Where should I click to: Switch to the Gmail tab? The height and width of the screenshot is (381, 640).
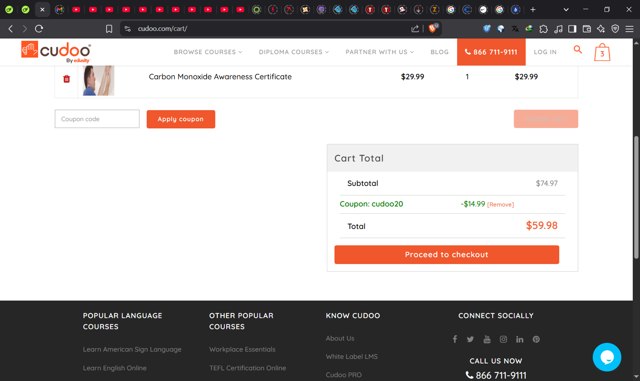point(60,9)
